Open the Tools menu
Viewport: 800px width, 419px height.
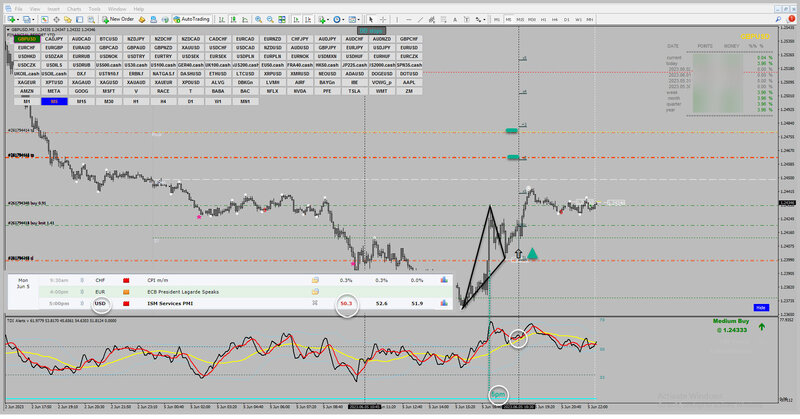[94, 9]
